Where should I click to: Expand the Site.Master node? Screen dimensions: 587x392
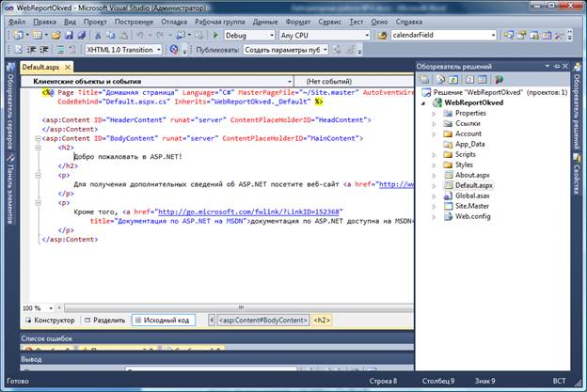pyautogui.click(x=434, y=206)
